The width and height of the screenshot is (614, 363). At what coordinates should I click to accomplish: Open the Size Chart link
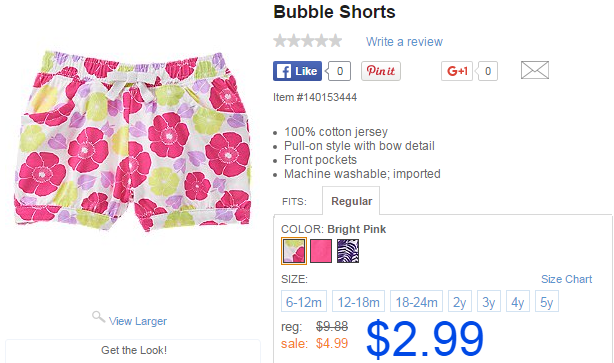(x=566, y=279)
